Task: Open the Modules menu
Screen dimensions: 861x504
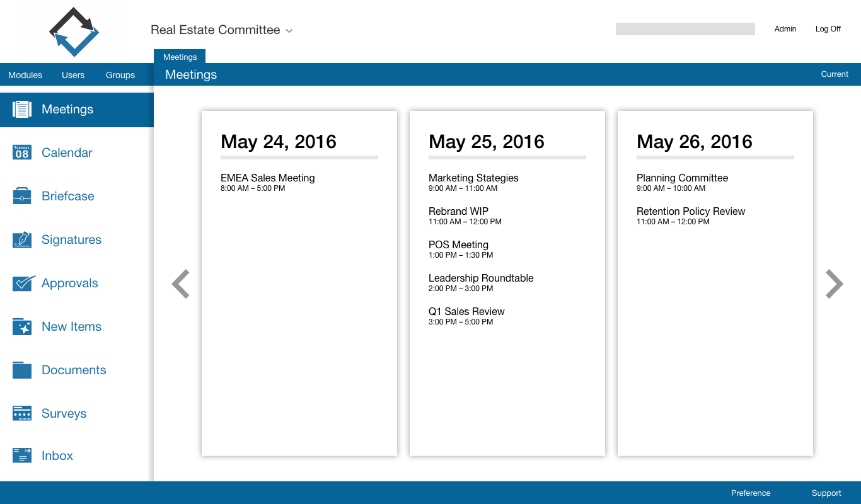Action: tap(25, 75)
